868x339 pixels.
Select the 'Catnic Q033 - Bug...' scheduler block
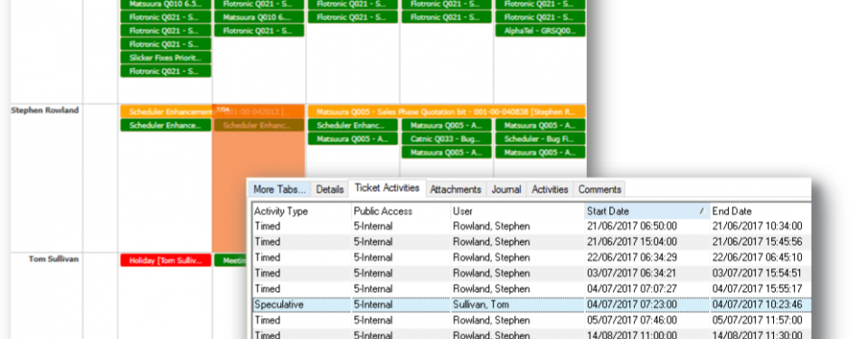click(447, 139)
